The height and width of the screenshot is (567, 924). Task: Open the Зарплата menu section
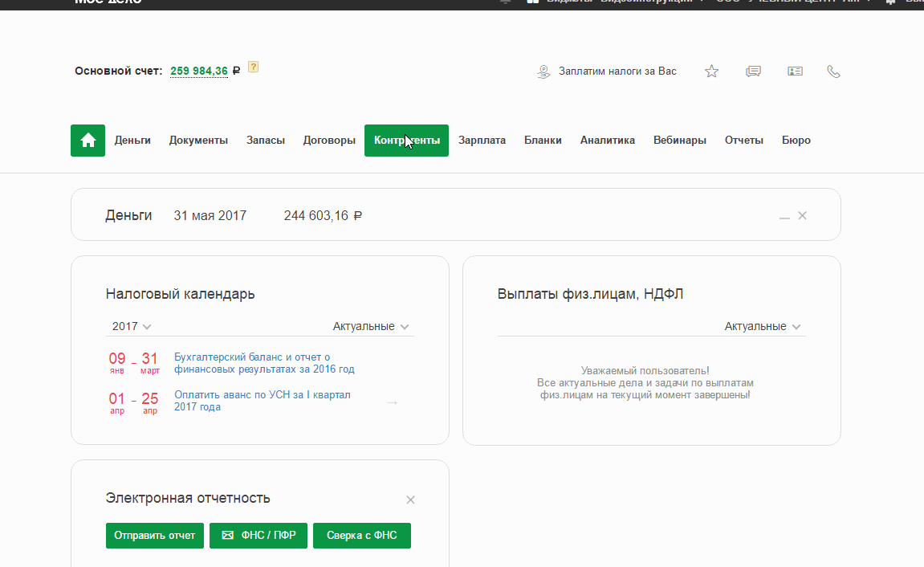[x=482, y=141]
